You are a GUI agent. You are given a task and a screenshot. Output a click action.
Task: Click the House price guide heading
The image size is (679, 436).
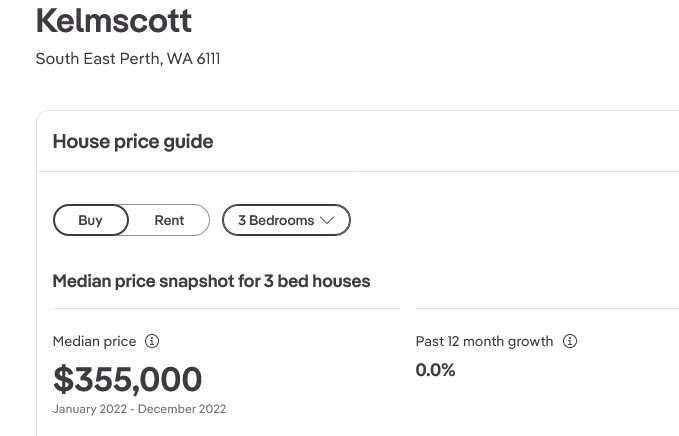coord(133,142)
